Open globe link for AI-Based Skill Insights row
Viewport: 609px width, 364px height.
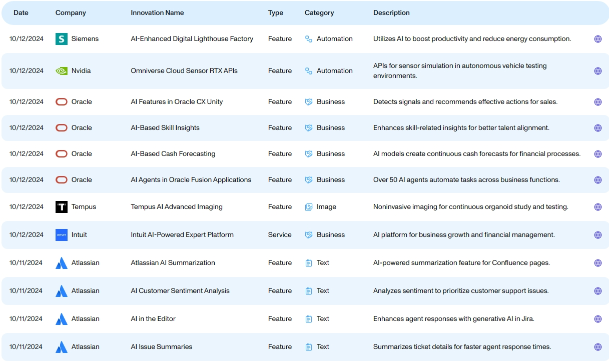point(597,128)
